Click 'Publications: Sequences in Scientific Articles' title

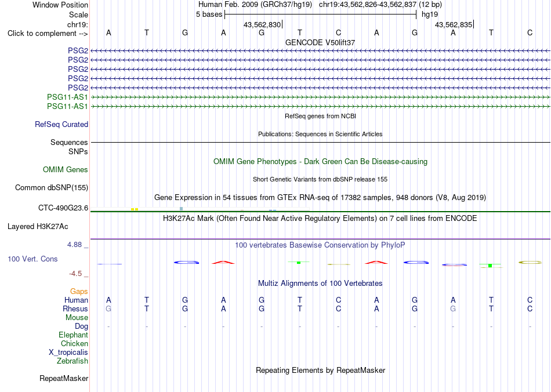pyautogui.click(x=320, y=134)
